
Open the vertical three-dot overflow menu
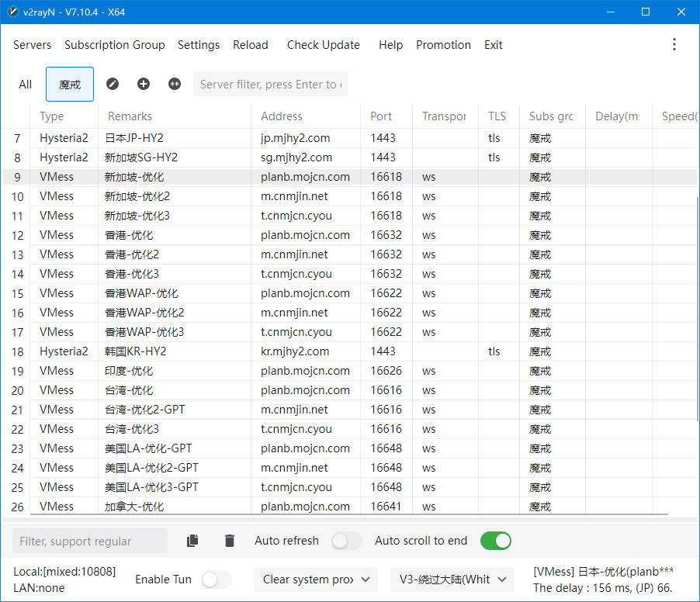pyautogui.click(x=674, y=45)
